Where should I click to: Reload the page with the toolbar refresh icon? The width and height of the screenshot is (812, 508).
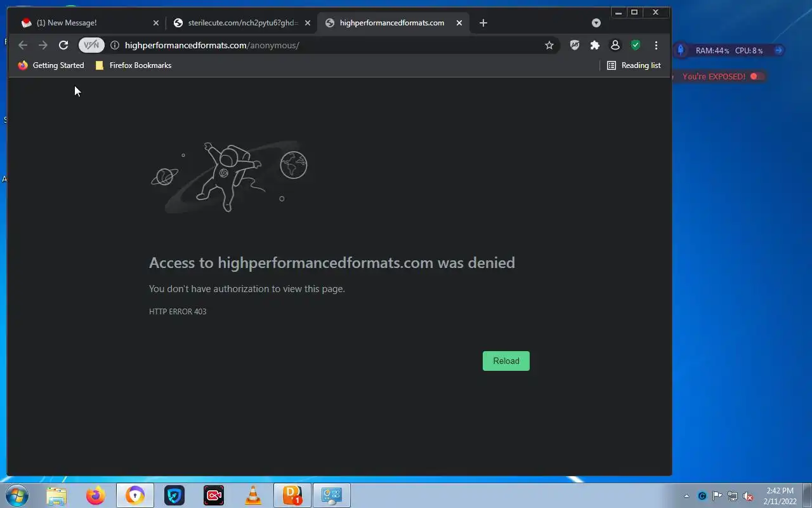(63, 45)
